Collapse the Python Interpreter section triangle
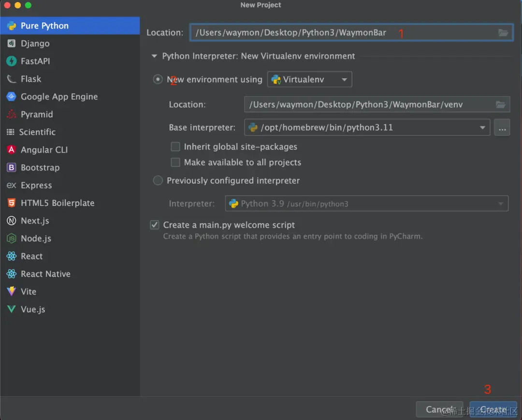This screenshot has height=420, width=522. [154, 56]
